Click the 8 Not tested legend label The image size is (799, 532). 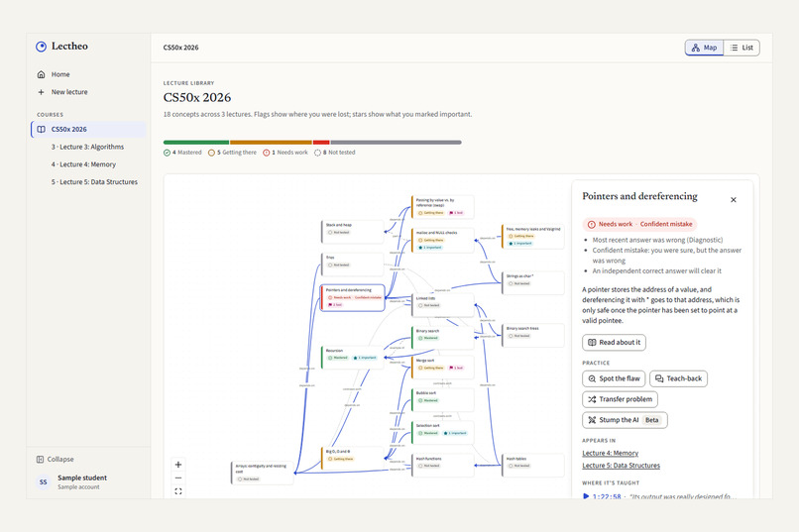click(335, 153)
